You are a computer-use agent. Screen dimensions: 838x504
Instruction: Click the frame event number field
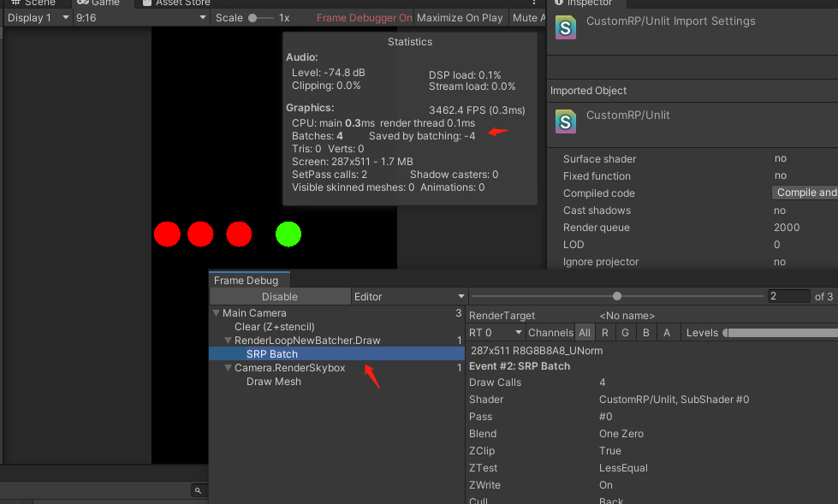coord(787,297)
